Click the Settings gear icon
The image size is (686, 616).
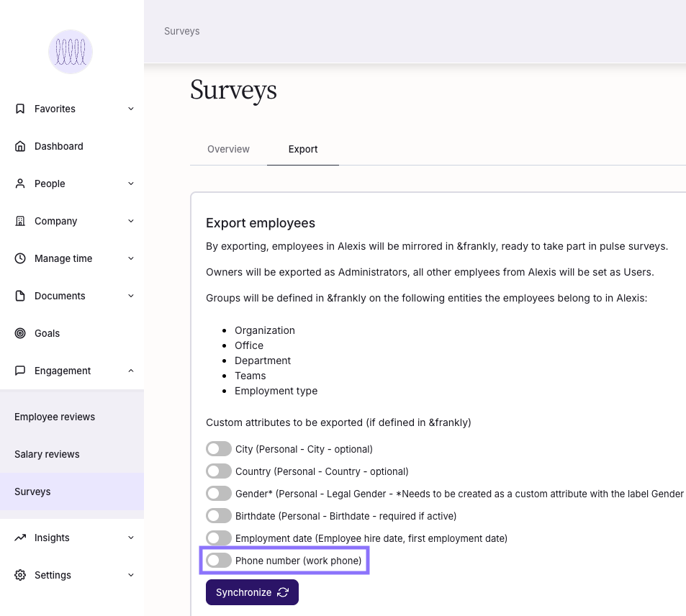coord(20,575)
